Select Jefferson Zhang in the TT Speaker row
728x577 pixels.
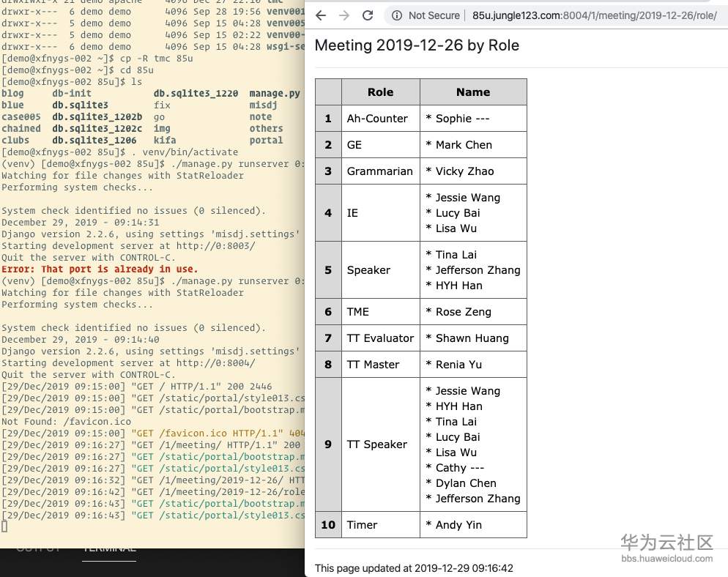click(x=478, y=499)
